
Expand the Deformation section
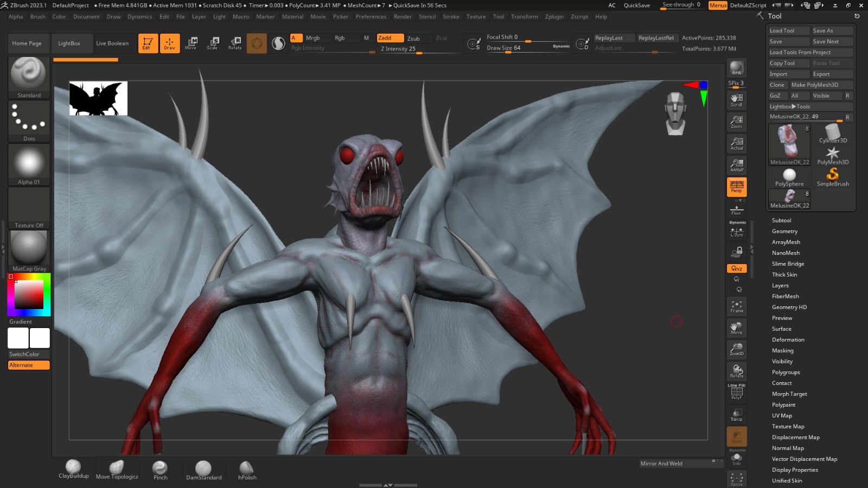pos(788,340)
